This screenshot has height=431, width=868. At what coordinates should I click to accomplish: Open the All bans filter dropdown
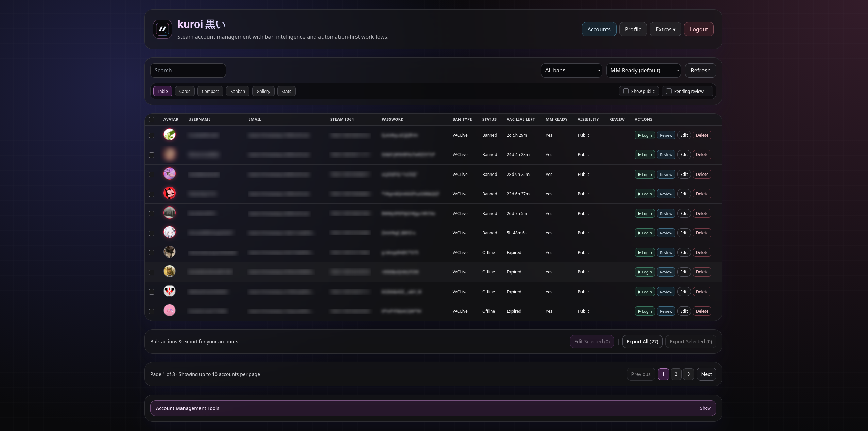tap(571, 70)
